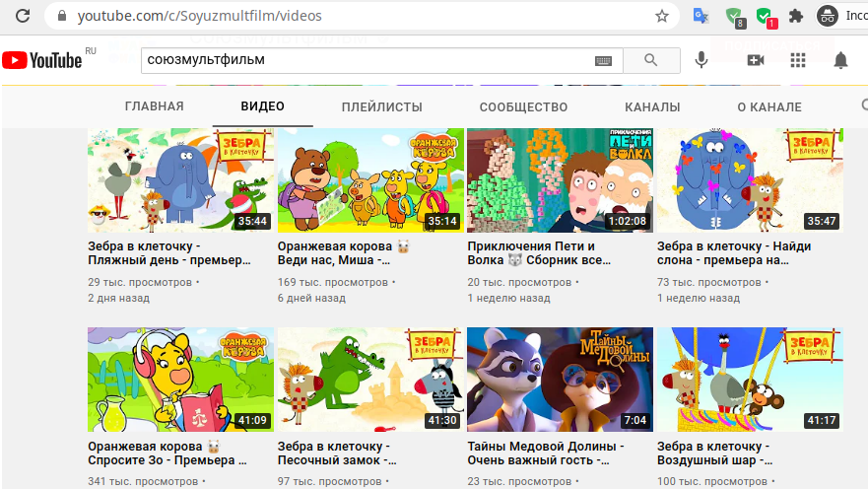Image resolution: width=868 pixels, height=489 pixels.
Task: Click the text 73 тыс. просмотров
Action: click(x=709, y=282)
